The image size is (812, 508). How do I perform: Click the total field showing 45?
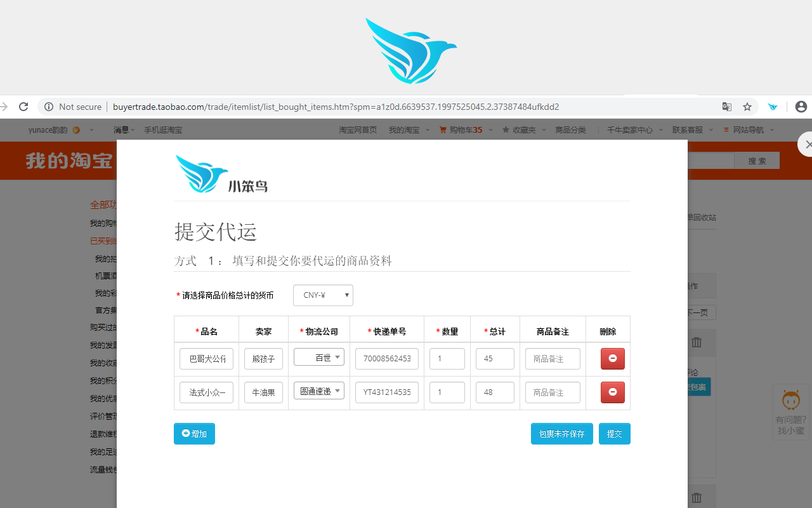(x=495, y=359)
